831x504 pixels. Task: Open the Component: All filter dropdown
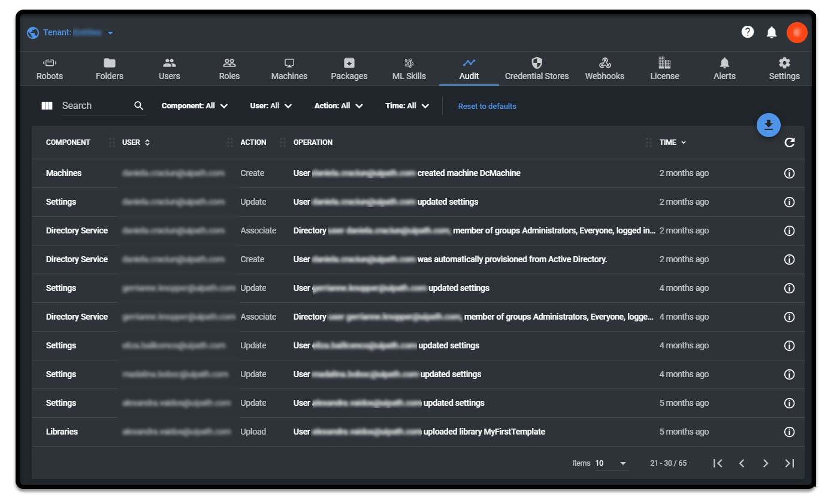(194, 105)
